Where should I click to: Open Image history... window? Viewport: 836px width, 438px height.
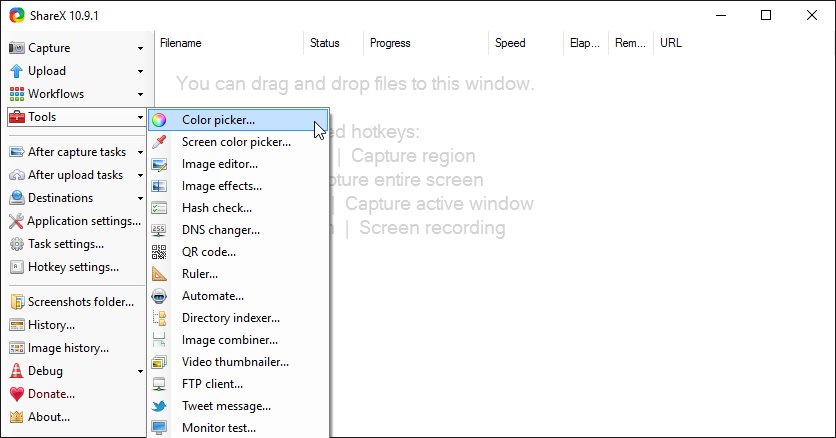coord(75,348)
